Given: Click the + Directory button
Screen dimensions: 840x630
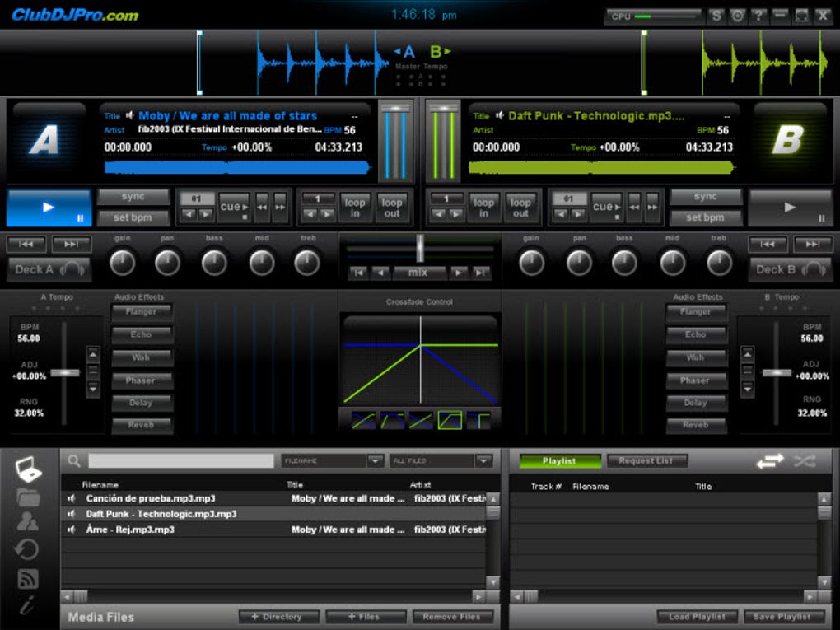Looking at the screenshot, I should click(279, 617).
